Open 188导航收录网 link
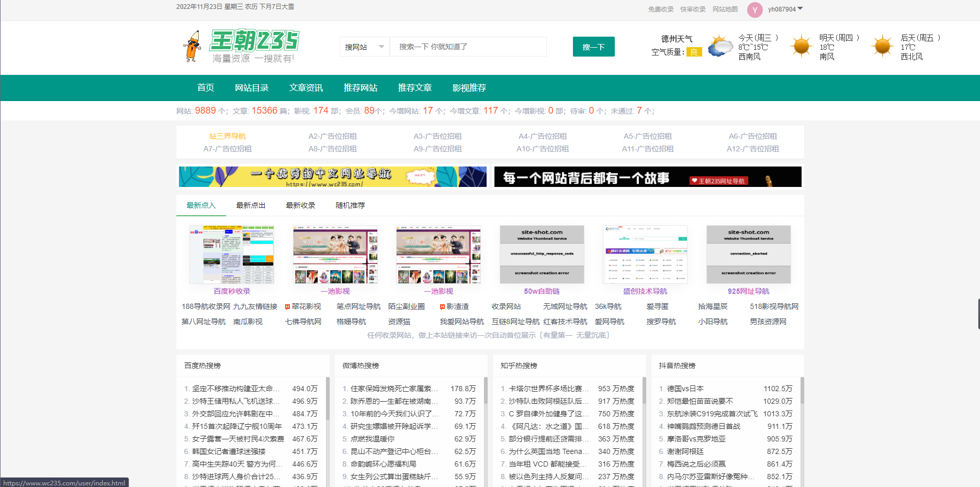 pyautogui.click(x=206, y=306)
